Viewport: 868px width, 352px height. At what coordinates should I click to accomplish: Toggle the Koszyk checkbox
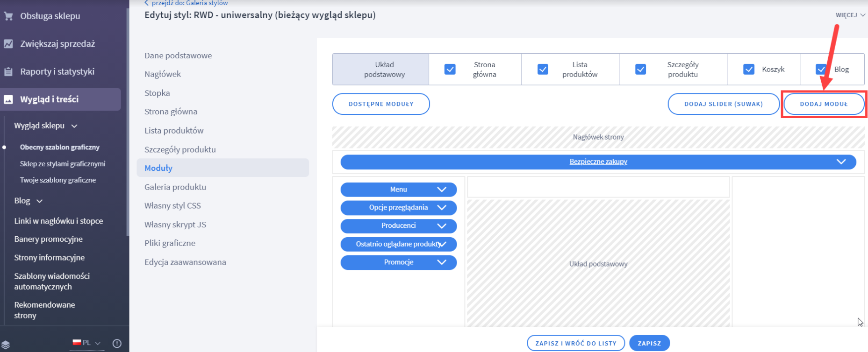(748, 70)
